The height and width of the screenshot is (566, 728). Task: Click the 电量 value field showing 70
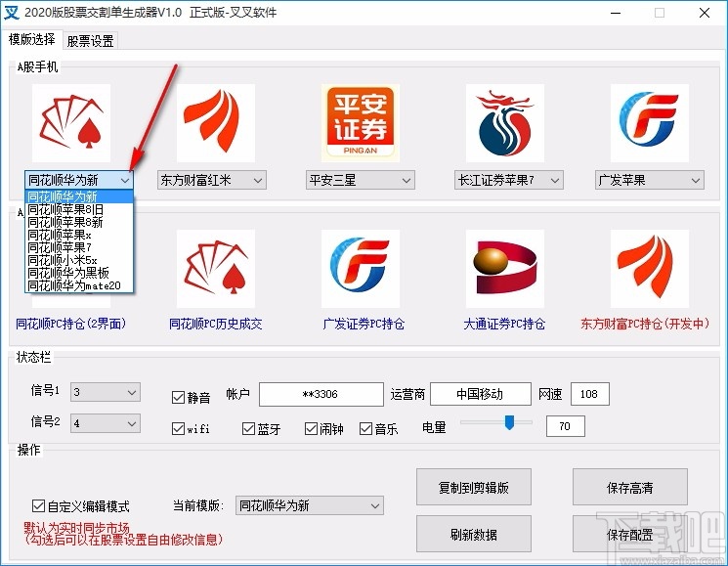pos(566,426)
